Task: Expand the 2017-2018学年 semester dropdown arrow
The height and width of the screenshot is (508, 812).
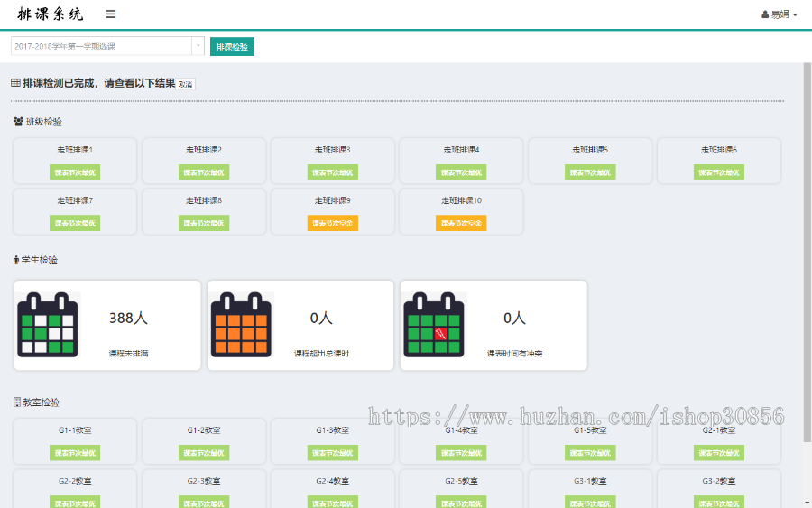Action: click(x=198, y=46)
